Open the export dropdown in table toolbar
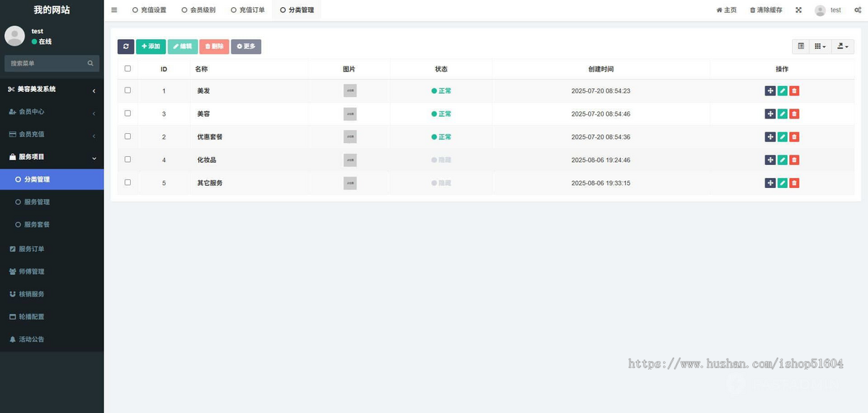Viewport: 868px width, 413px height. (x=843, y=46)
